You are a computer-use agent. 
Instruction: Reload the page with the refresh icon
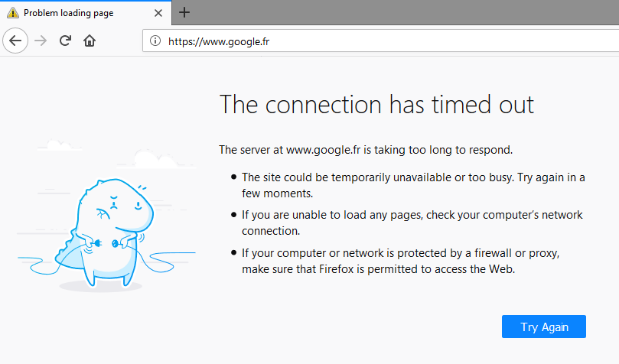(65, 41)
